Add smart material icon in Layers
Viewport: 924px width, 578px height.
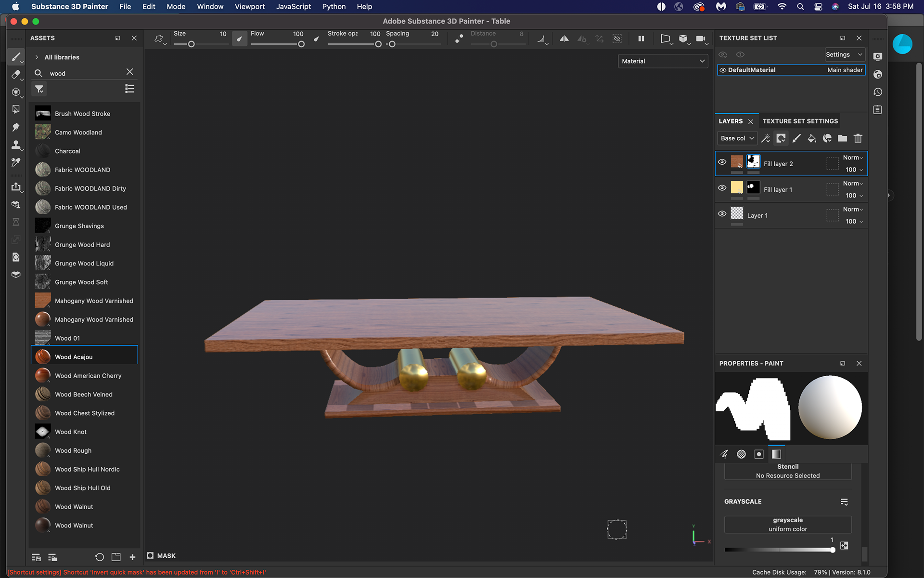(827, 138)
